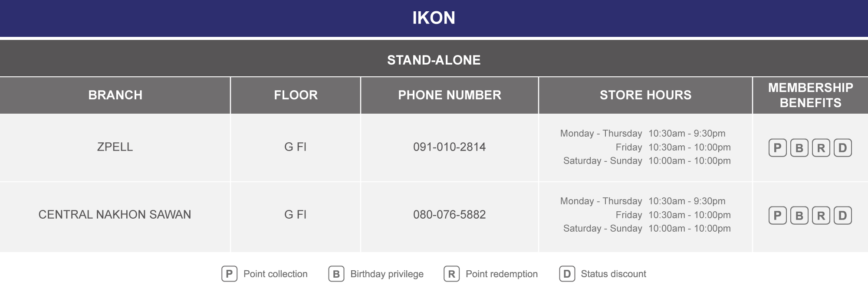This screenshot has height=295, width=868.
Task: Click the Point redemption legend icon
Action: [x=451, y=274]
